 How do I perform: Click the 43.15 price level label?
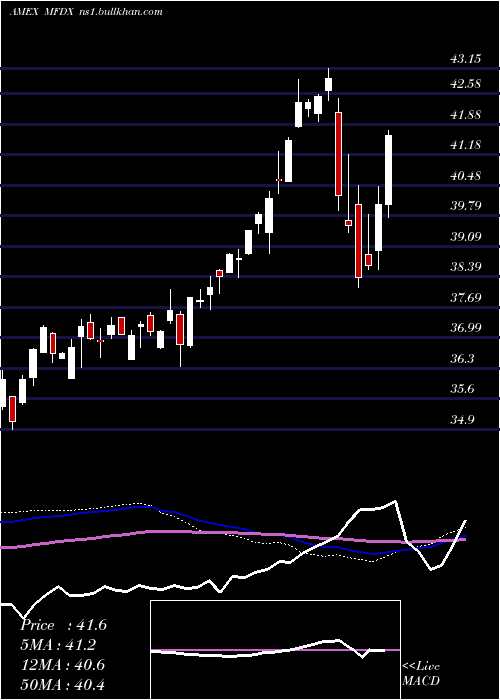(x=466, y=59)
